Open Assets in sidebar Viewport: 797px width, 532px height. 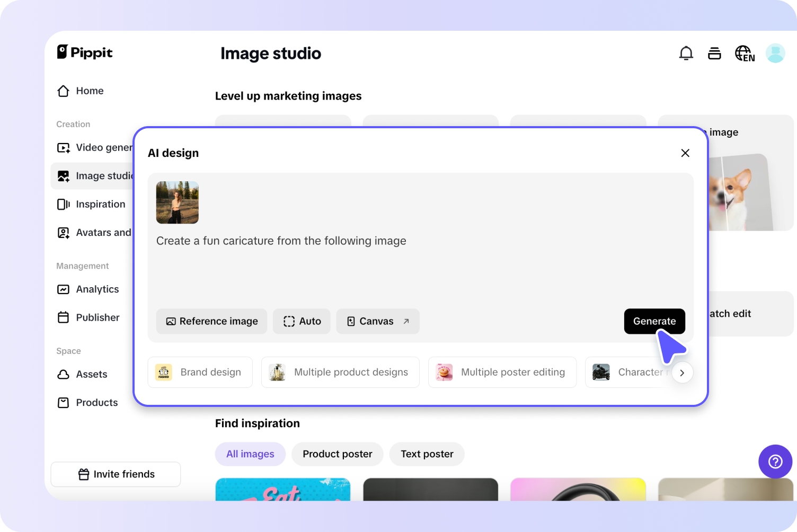(x=83, y=374)
